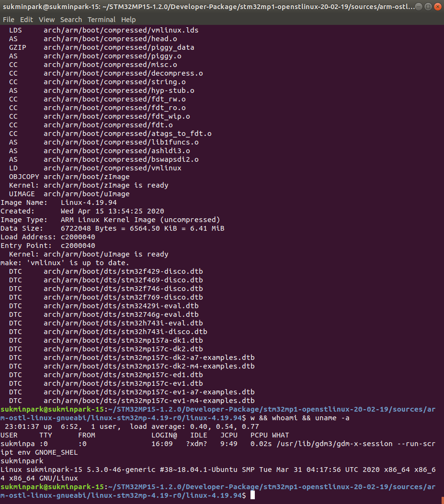The image size is (444, 504).
Task: Open the File menu
Action: click(x=8, y=20)
